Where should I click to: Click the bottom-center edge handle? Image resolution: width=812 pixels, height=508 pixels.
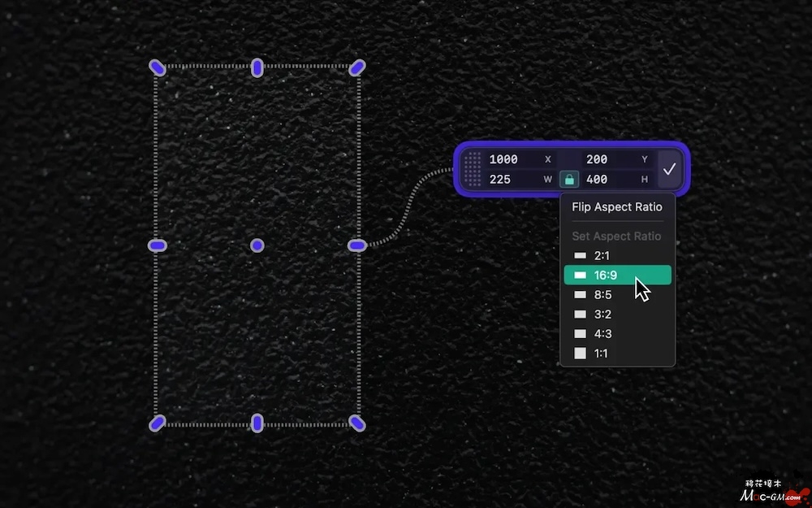(257, 423)
